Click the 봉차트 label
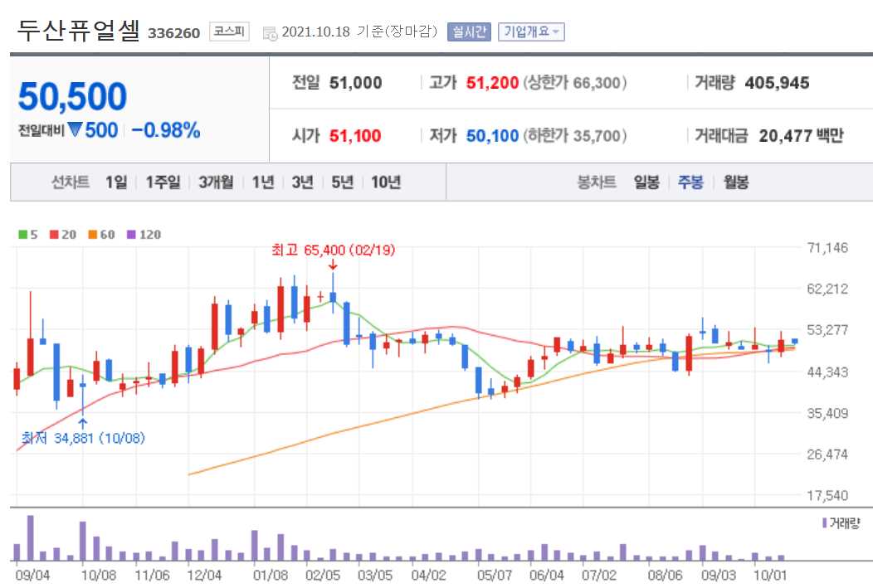 pyautogui.click(x=597, y=182)
